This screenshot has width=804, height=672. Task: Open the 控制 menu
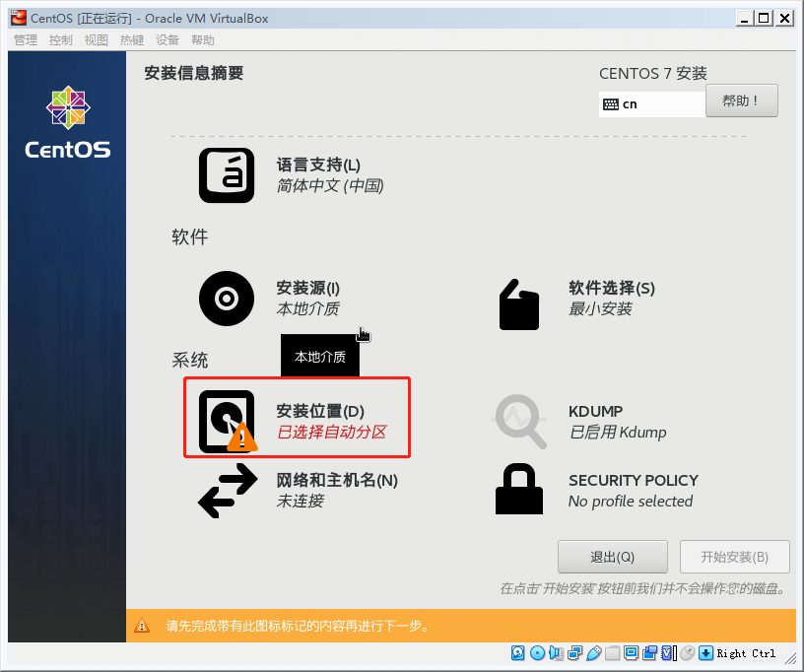click(x=61, y=40)
